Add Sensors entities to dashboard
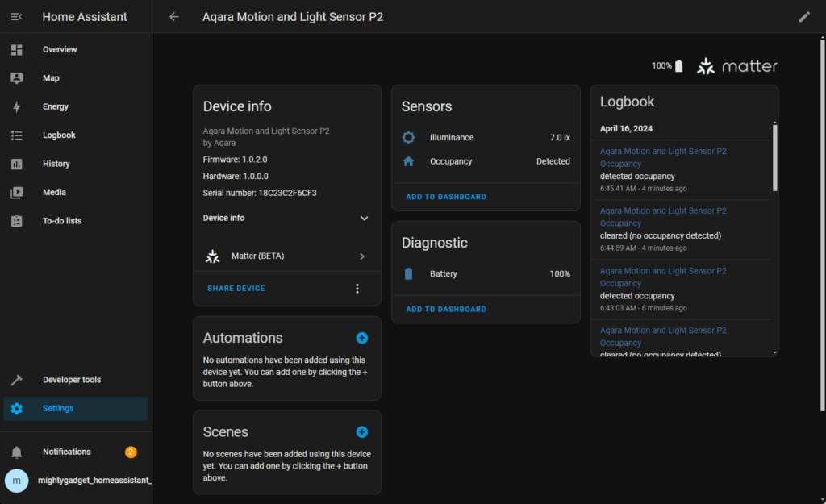The height and width of the screenshot is (504, 826). (445, 197)
